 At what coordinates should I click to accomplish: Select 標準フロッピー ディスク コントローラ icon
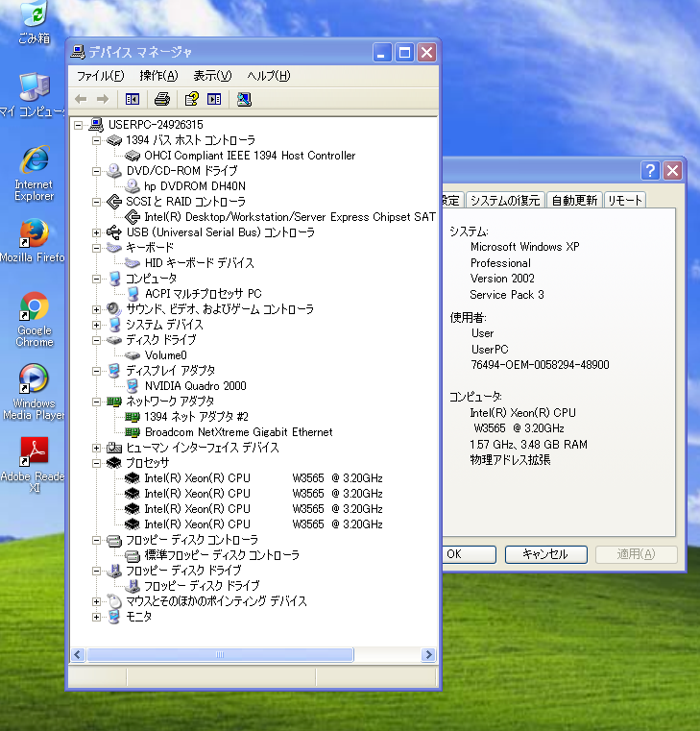[133, 555]
